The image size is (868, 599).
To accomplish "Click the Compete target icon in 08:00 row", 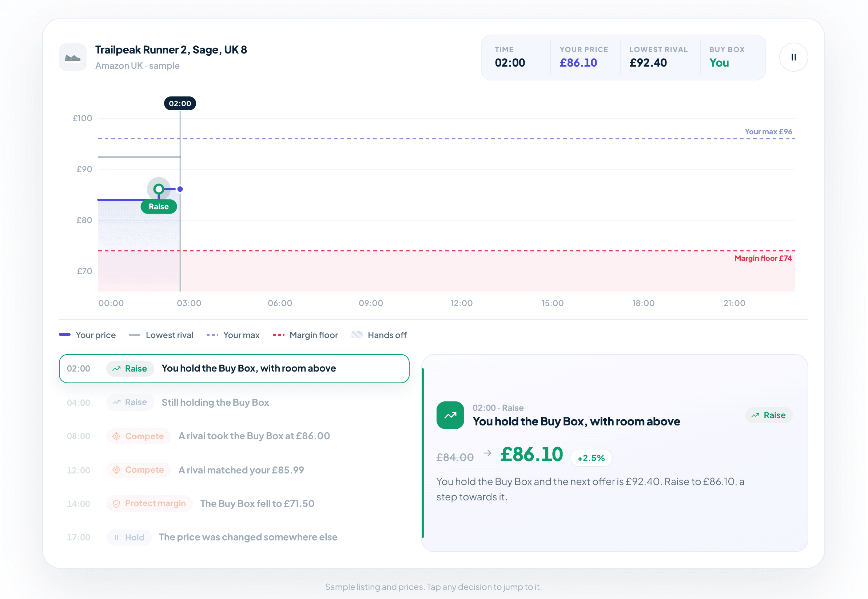I will coord(116,436).
